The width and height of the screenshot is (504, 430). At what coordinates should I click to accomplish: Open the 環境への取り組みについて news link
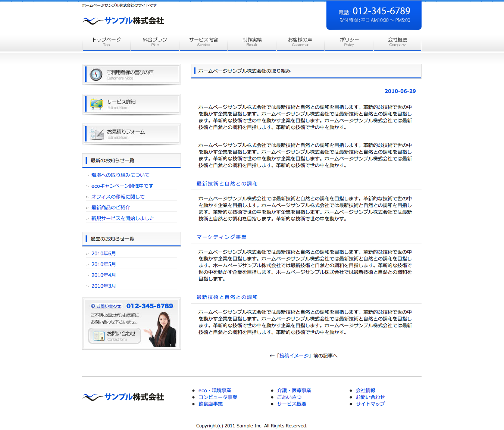[120, 175]
